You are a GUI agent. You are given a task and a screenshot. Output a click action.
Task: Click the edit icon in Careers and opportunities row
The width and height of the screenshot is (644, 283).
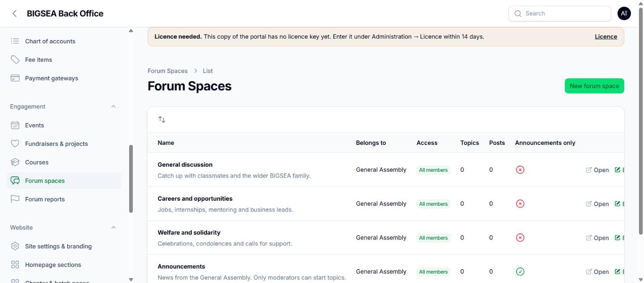(x=617, y=204)
